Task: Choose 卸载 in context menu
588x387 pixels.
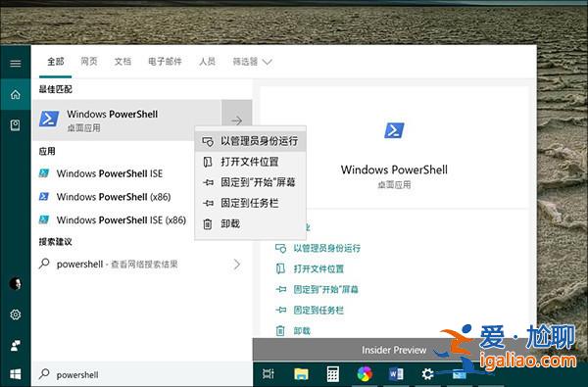Action: tap(251, 224)
